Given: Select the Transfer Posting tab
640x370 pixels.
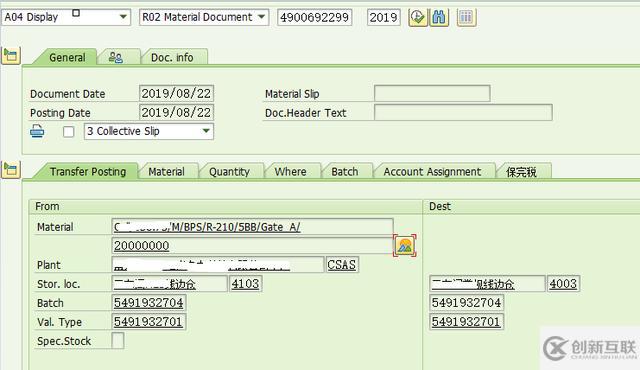Looking at the screenshot, I should [x=88, y=172].
